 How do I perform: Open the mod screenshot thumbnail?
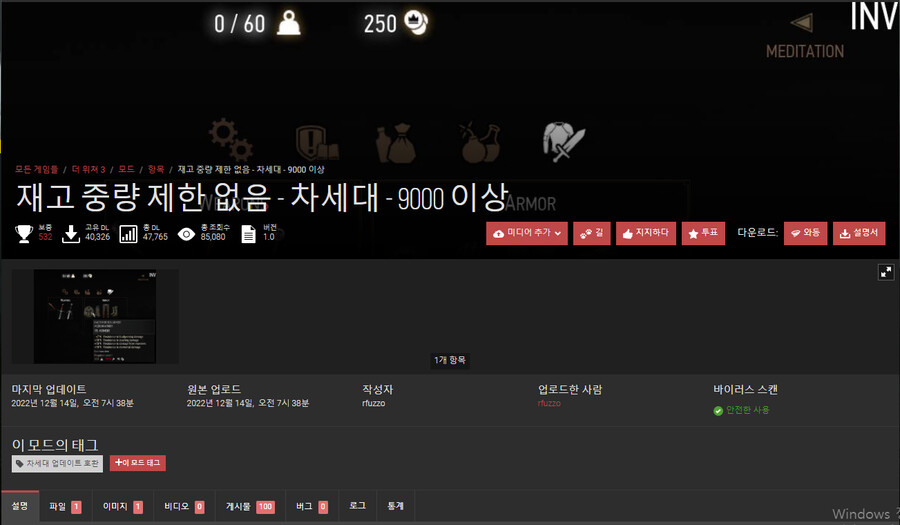pyautogui.click(x=95, y=317)
